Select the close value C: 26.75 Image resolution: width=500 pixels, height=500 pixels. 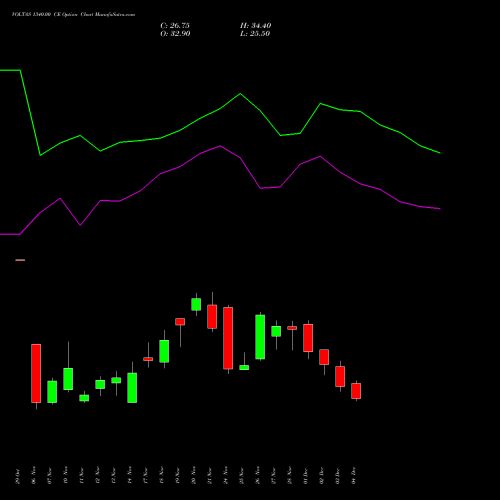tap(175, 26)
